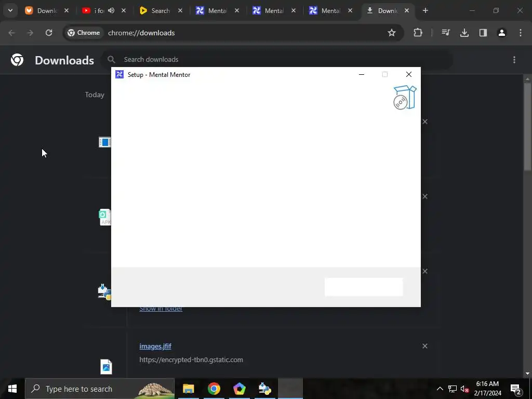The height and width of the screenshot is (399, 532).
Task: Click the Chrome logo beside Downloads heading
Action: coord(17,60)
